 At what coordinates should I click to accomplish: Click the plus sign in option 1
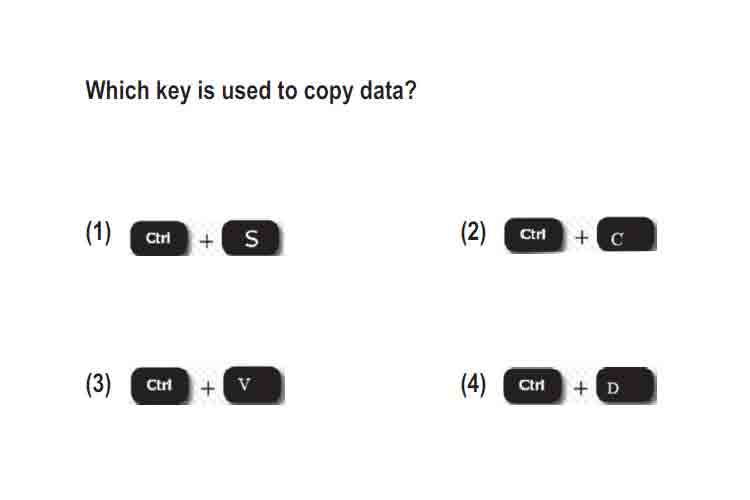pos(206,241)
